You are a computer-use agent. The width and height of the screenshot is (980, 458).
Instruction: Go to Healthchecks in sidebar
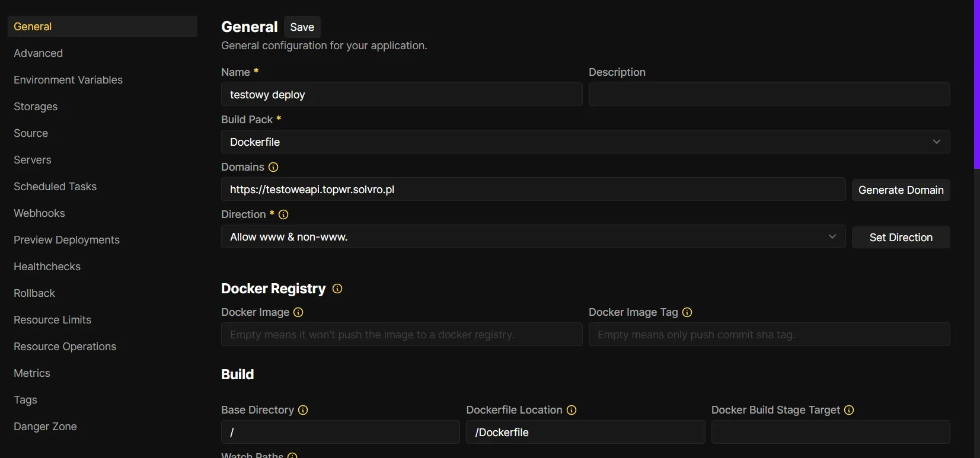pyautogui.click(x=47, y=267)
